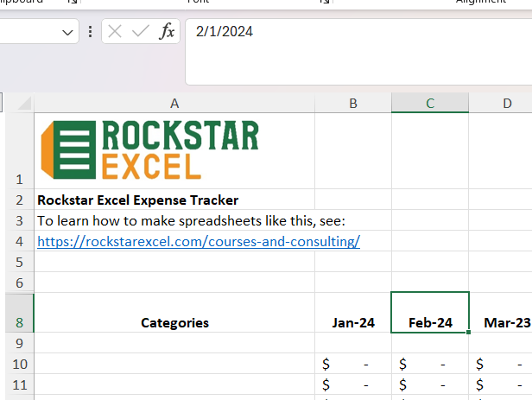Click the Insert Function fx icon
The height and width of the screenshot is (400, 532).
168,32
